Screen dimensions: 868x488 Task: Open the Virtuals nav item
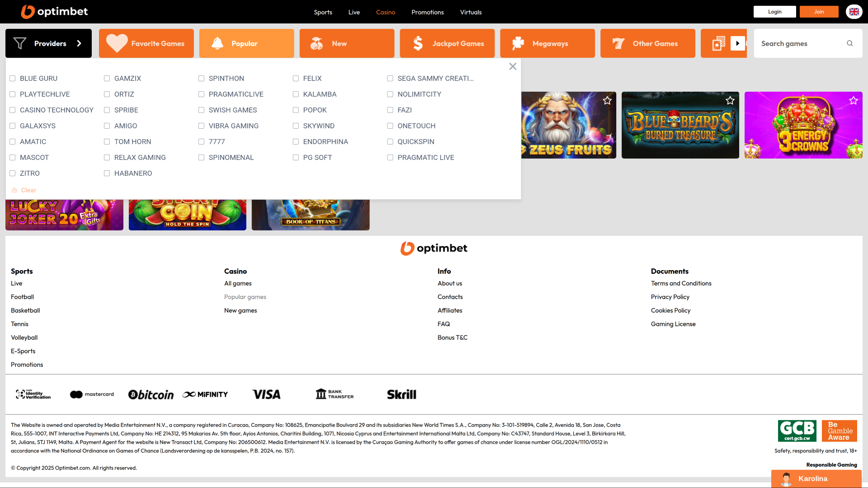click(x=471, y=12)
